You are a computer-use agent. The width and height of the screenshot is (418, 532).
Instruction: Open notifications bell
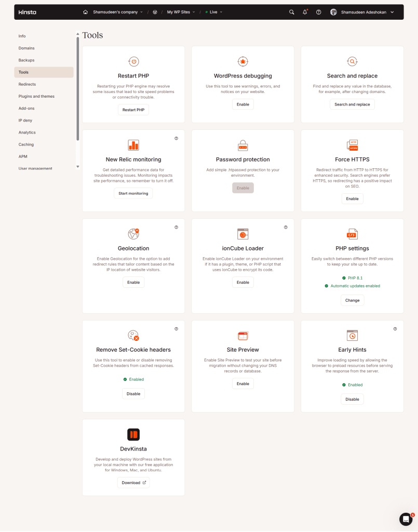click(305, 12)
